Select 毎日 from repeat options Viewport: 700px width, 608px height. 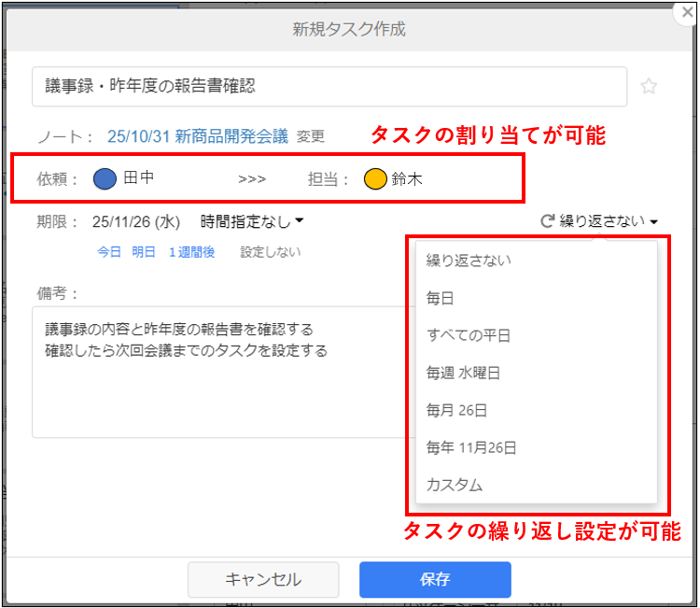coord(441,298)
